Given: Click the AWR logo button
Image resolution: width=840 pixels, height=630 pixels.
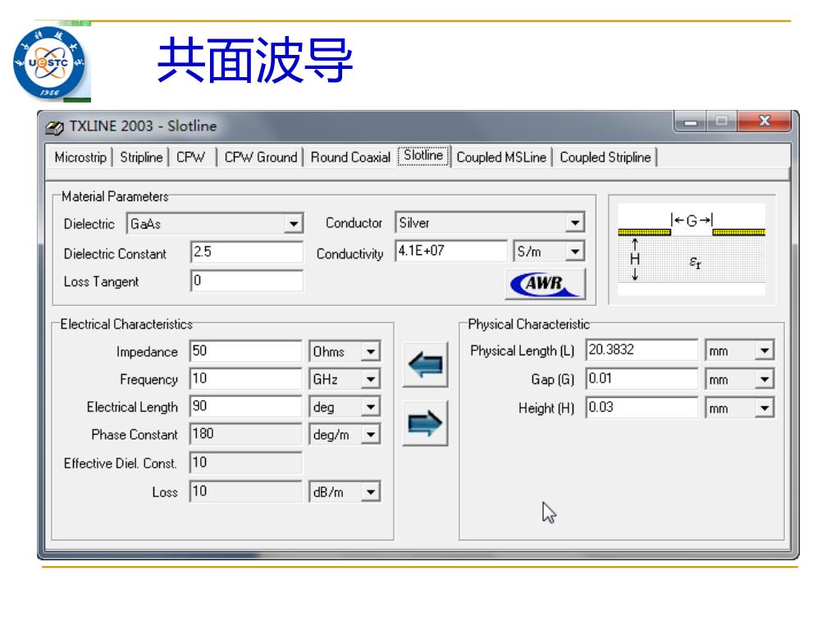Looking at the screenshot, I should pyautogui.click(x=545, y=283).
